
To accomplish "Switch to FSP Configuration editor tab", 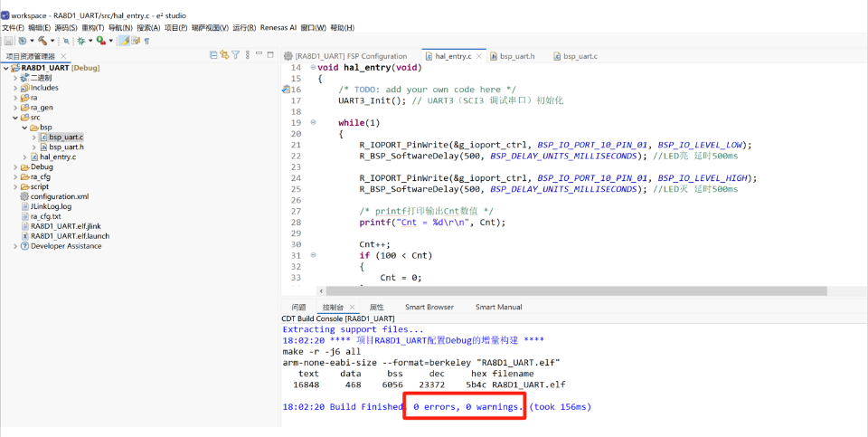I will (345, 56).
